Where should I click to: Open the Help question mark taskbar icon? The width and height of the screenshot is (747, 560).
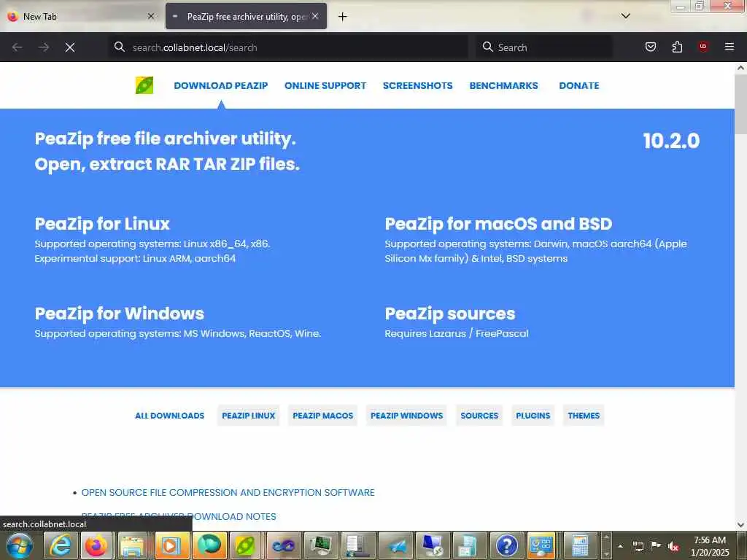pyautogui.click(x=506, y=545)
